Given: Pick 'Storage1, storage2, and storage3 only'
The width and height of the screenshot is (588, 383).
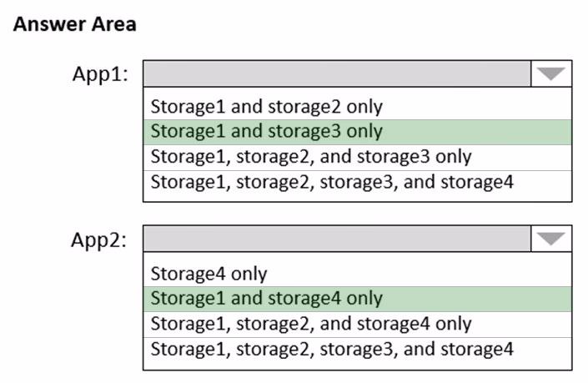Looking at the screenshot, I should [x=357, y=158].
